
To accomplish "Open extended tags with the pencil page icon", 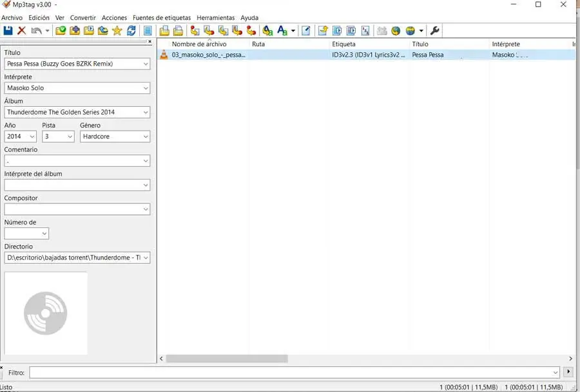I will pos(306,31).
